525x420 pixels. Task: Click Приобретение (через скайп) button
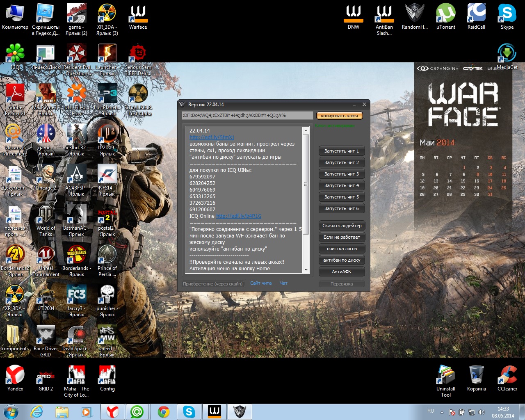pos(213,284)
